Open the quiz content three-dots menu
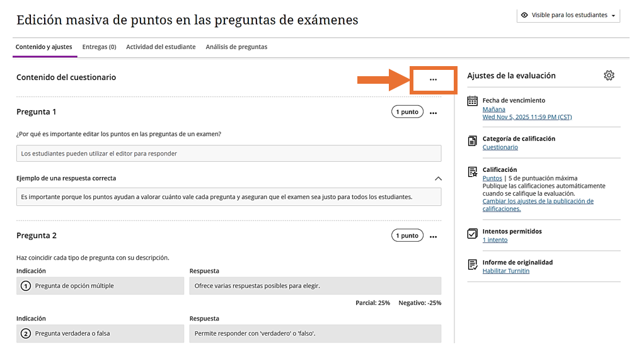Screen dimensions: 634x364 (x=433, y=80)
